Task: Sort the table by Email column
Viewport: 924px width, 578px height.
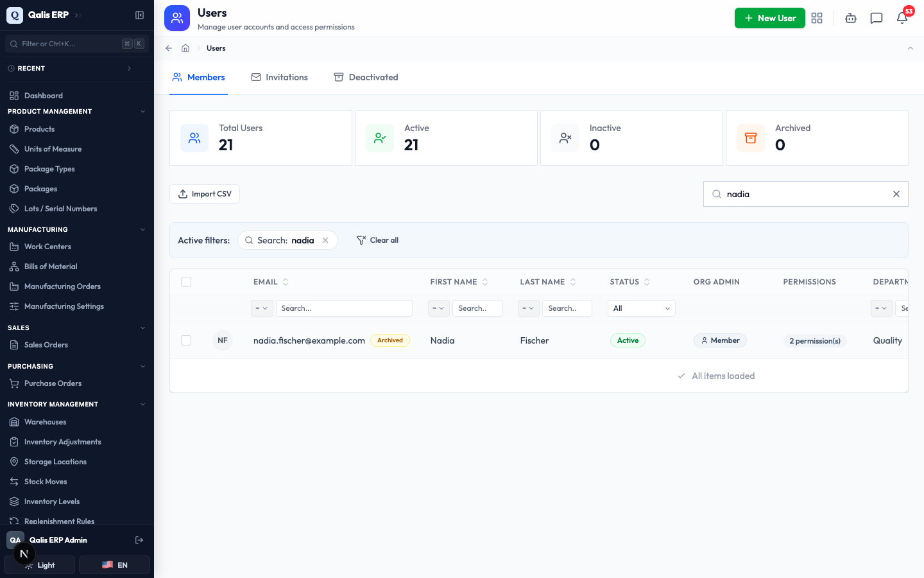Action: click(x=271, y=282)
